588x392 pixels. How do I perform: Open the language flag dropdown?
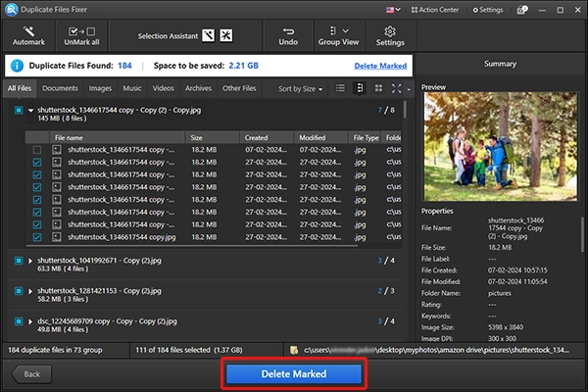pyautogui.click(x=393, y=10)
